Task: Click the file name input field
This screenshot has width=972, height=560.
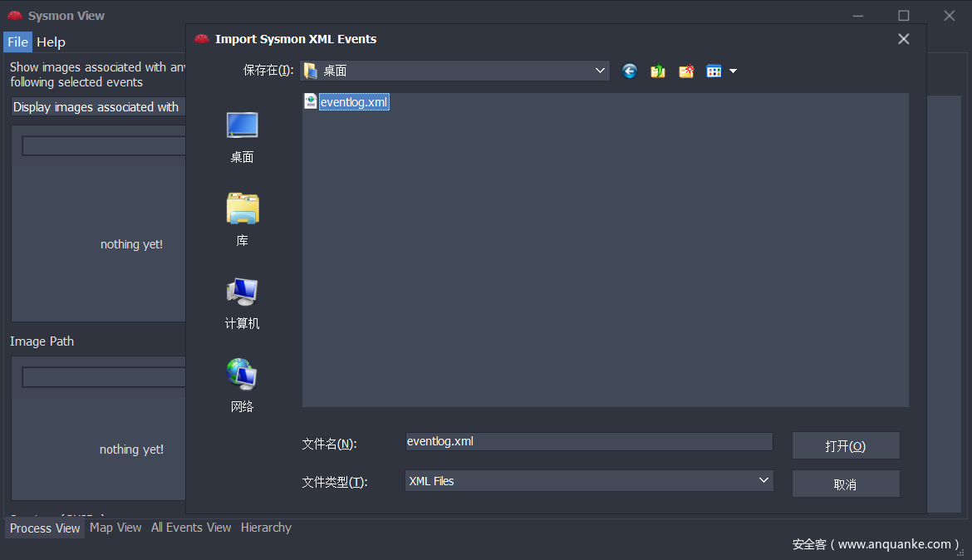Action: click(x=588, y=442)
